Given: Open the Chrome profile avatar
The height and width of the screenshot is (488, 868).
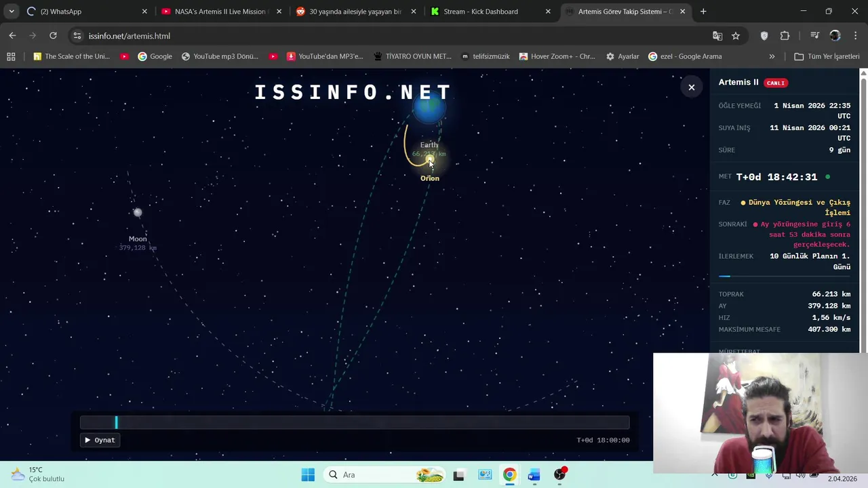Looking at the screenshot, I should (835, 36).
